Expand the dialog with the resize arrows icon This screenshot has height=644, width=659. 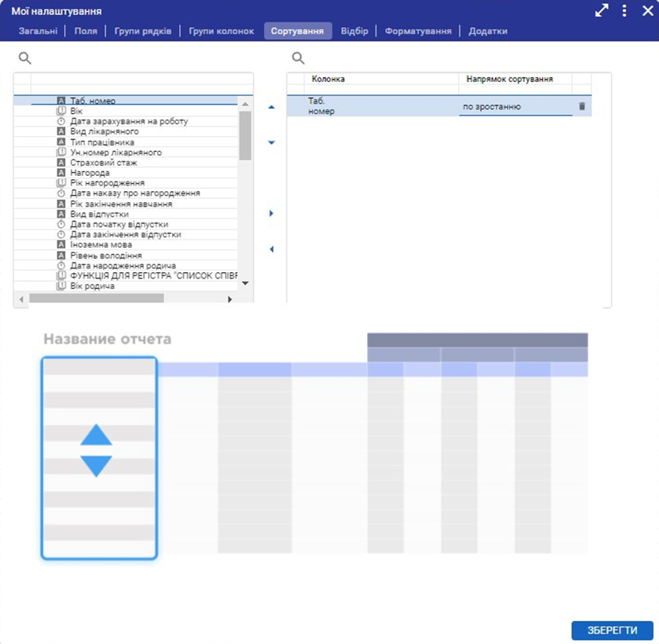602,11
